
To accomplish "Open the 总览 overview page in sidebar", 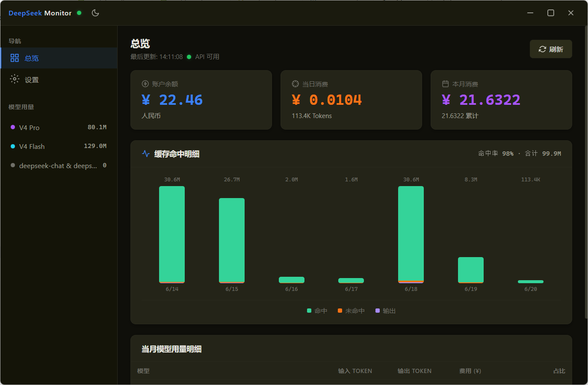I will [x=59, y=58].
